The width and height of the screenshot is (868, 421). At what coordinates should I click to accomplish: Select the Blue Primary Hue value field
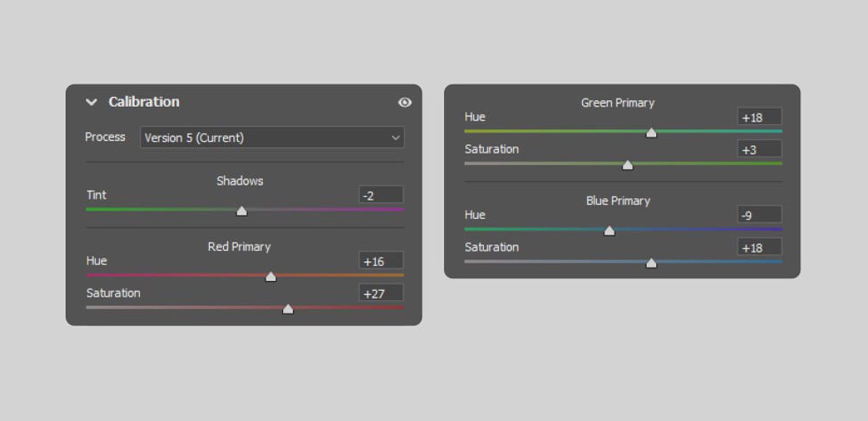[759, 215]
